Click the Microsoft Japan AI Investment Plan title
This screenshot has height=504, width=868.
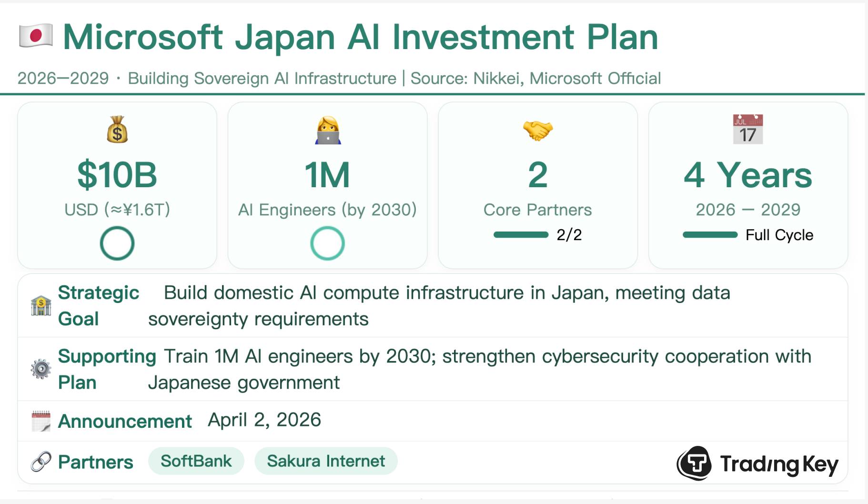360,37
